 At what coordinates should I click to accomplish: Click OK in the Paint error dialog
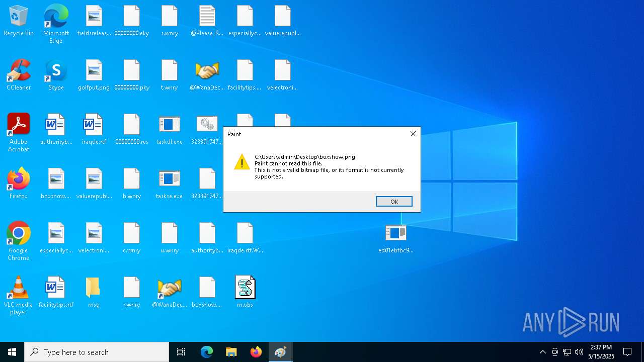(394, 201)
